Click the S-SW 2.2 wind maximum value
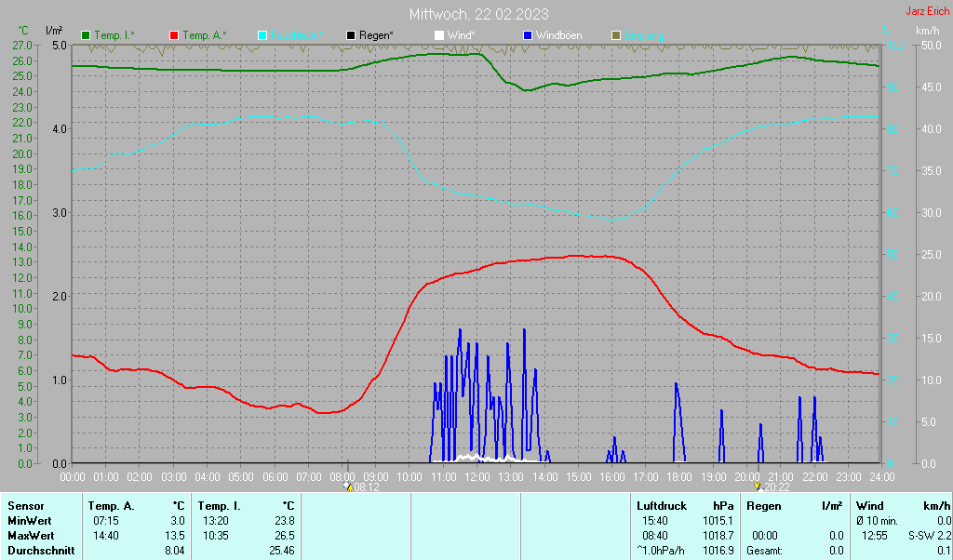The image size is (953, 560). tap(930, 537)
